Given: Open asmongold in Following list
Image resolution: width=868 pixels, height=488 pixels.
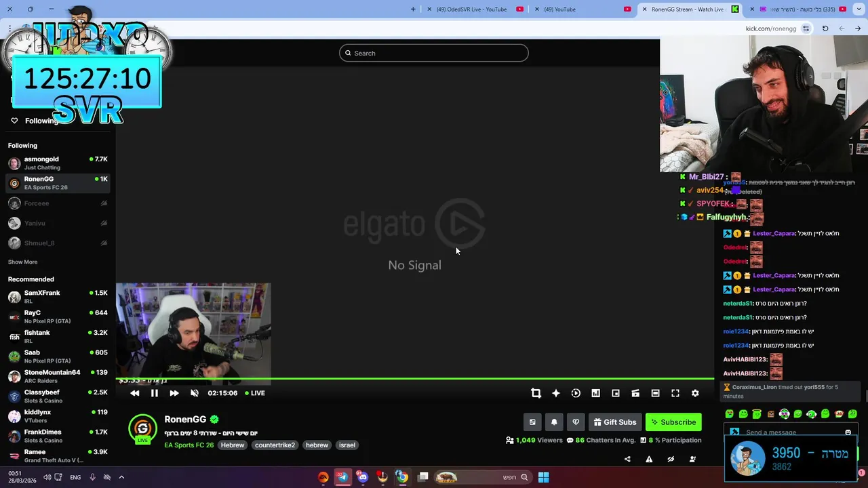Looking at the screenshot, I should click(x=58, y=163).
